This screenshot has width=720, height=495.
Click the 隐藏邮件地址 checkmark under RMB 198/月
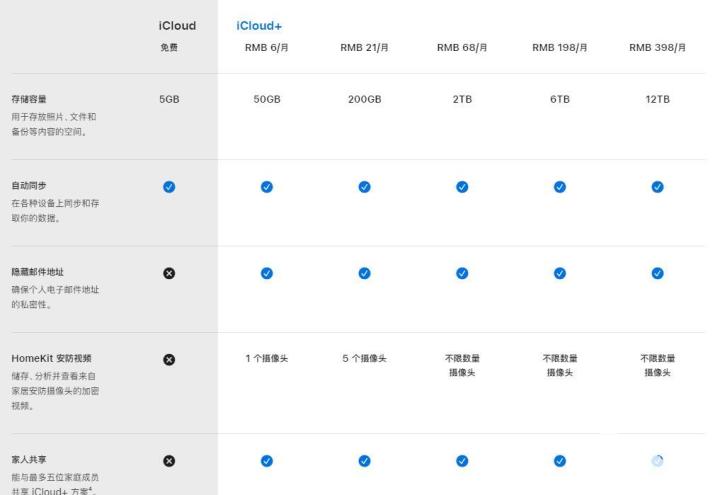point(559,273)
